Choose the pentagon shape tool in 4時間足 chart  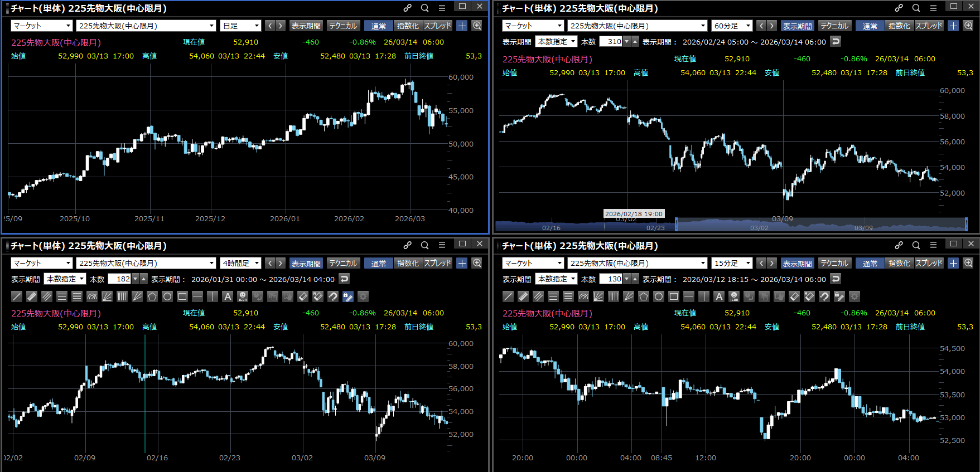(x=152, y=296)
